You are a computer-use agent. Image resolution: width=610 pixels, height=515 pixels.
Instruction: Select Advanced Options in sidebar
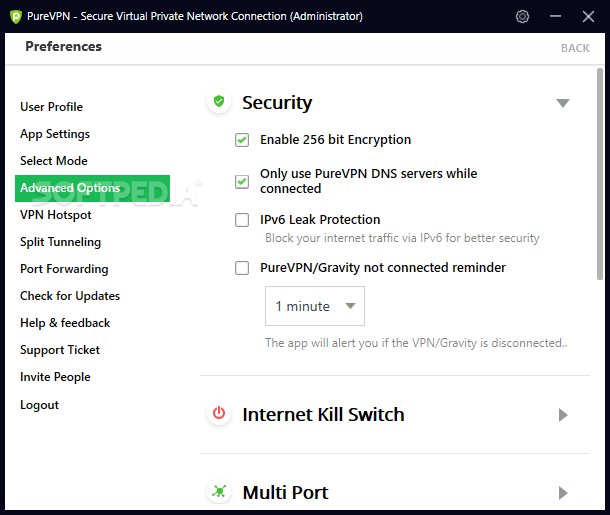pos(93,188)
